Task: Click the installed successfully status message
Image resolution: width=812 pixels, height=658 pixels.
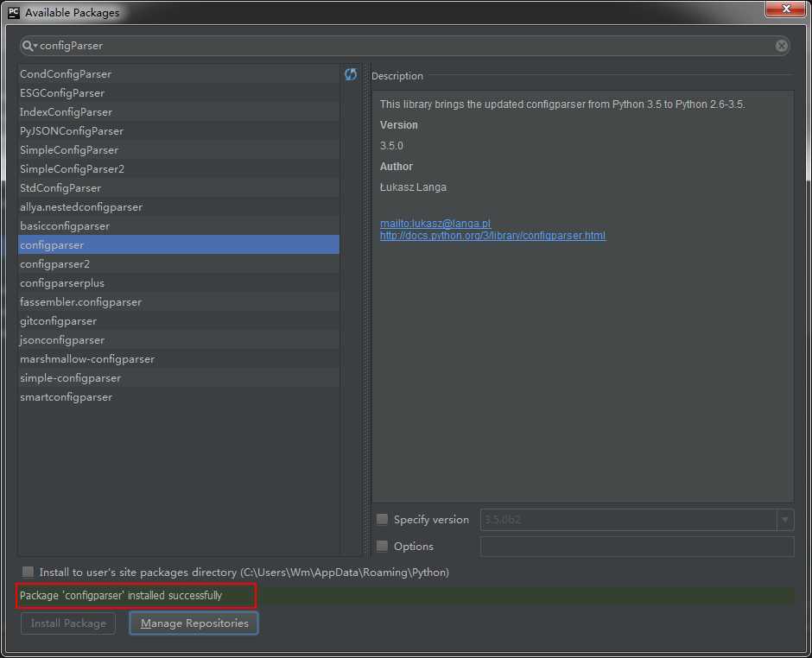Action: (x=121, y=595)
